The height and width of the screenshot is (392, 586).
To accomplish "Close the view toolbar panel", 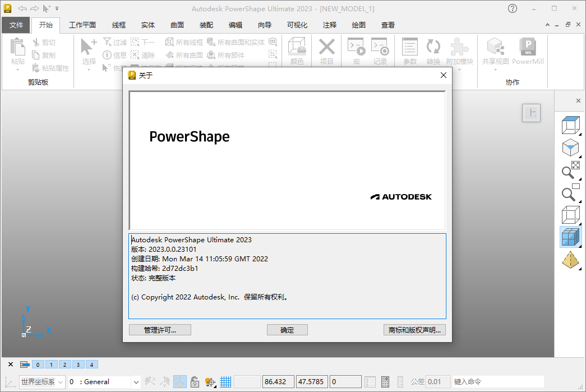I will 578,100.
